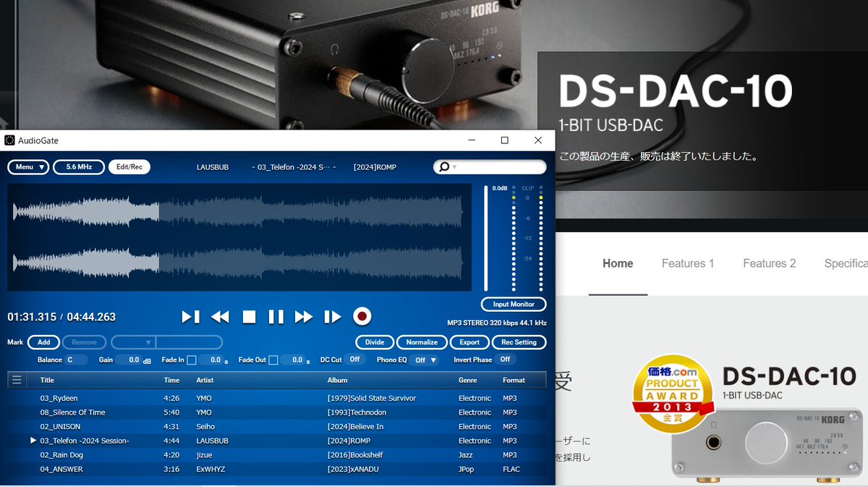868x487 pixels.
Task: Click the [2016]Bookshelf album cell
Action: pyautogui.click(x=354, y=455)
